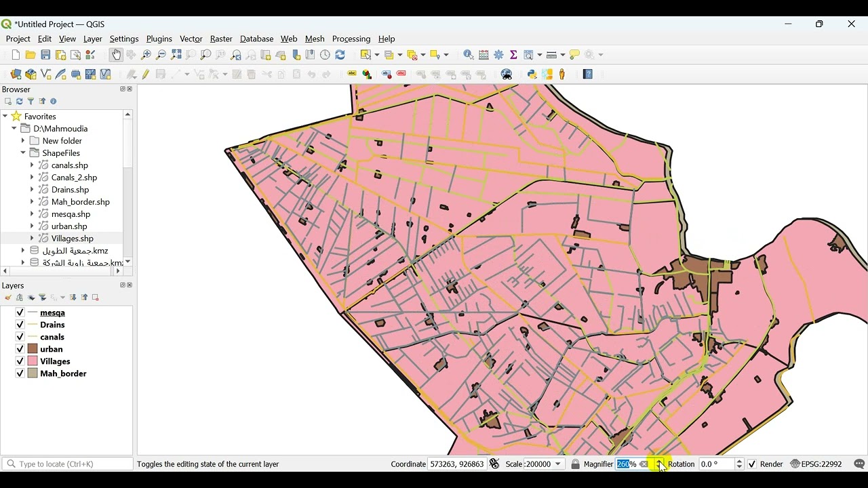Zoom to full extent of the map

click(x=176, y=55)
